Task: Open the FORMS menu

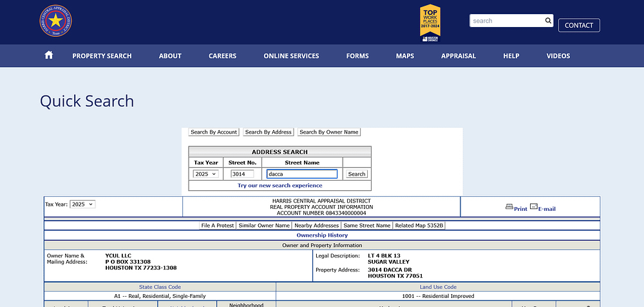Action: tap(357, 56)
